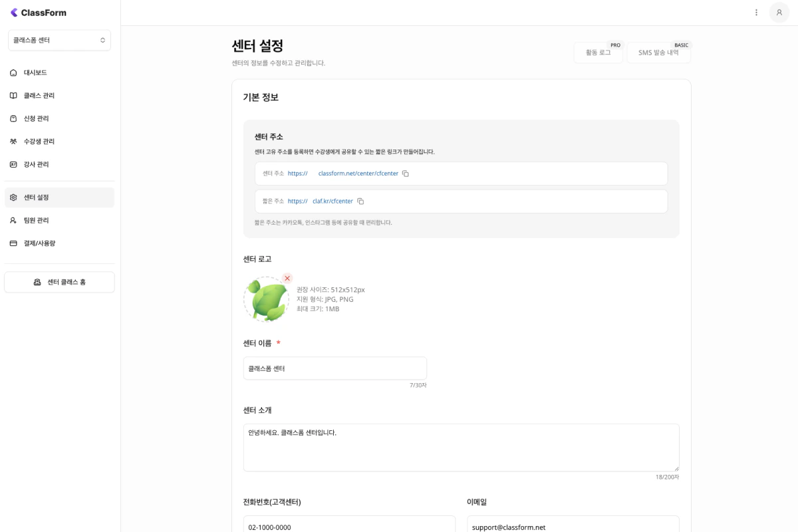Open the 대시보드 home icon in sidebar
This screenshot has width=798, height=532.
[x=13, y=72]
